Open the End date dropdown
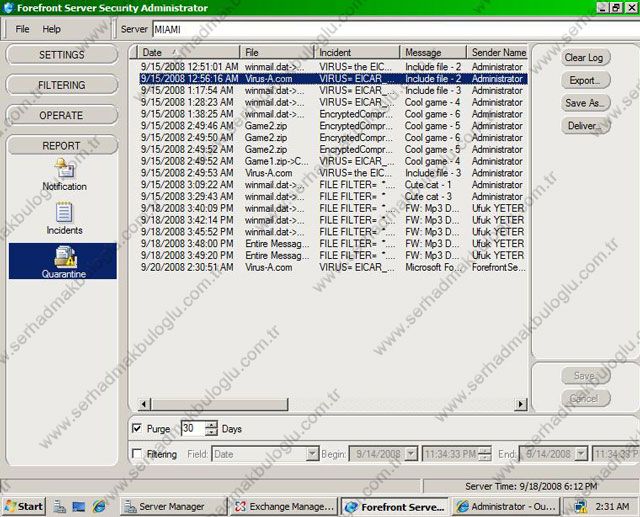This screenshot has height=517, width=640. point(581,454)
